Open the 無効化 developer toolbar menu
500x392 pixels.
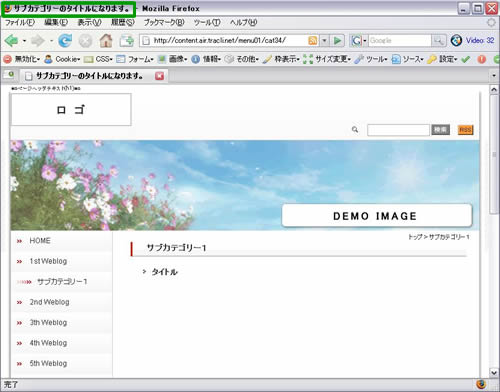[22, 59]
